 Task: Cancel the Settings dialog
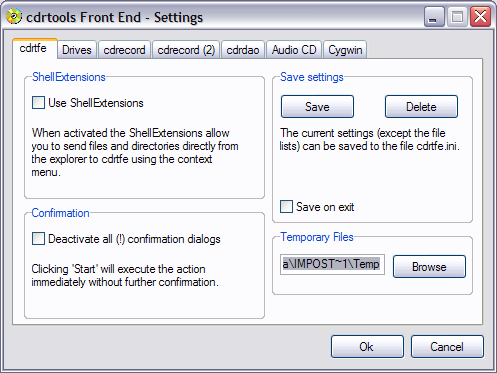point(447,347)
